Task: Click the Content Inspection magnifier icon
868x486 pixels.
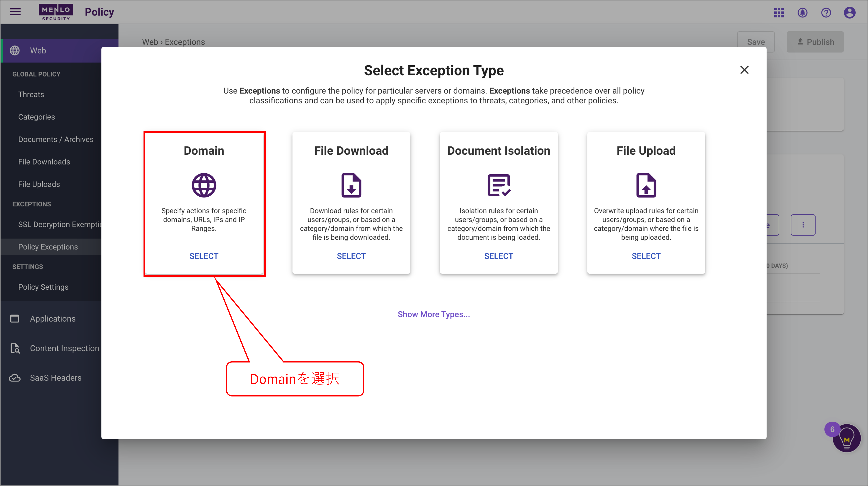Action: pos(15,348)
